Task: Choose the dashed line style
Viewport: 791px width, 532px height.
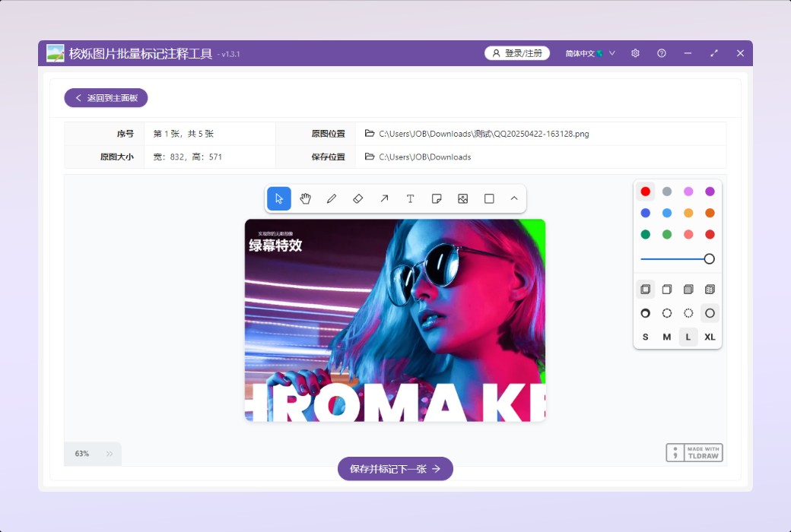Action: coord(667,313)
